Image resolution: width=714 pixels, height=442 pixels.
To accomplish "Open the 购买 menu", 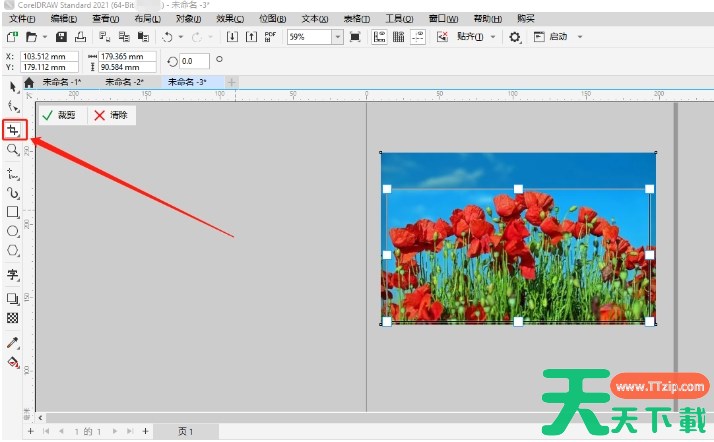I will tap(525, 19).
